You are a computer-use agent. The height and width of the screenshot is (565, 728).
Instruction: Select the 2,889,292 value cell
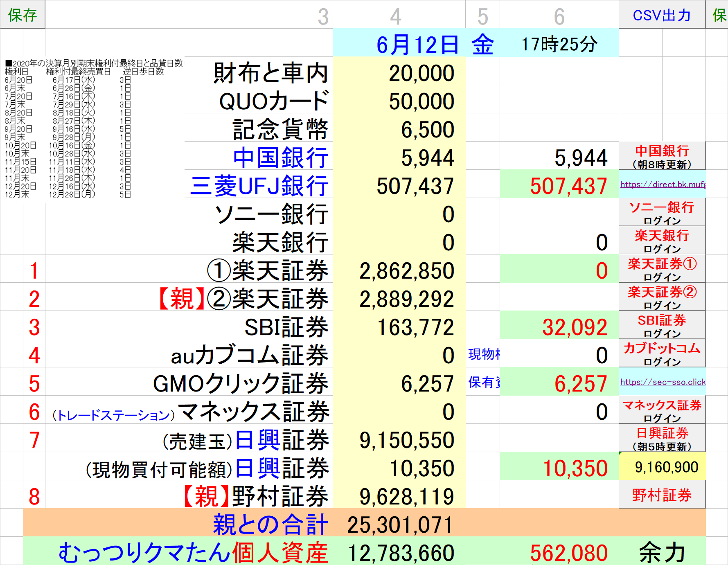coord(399,297)
